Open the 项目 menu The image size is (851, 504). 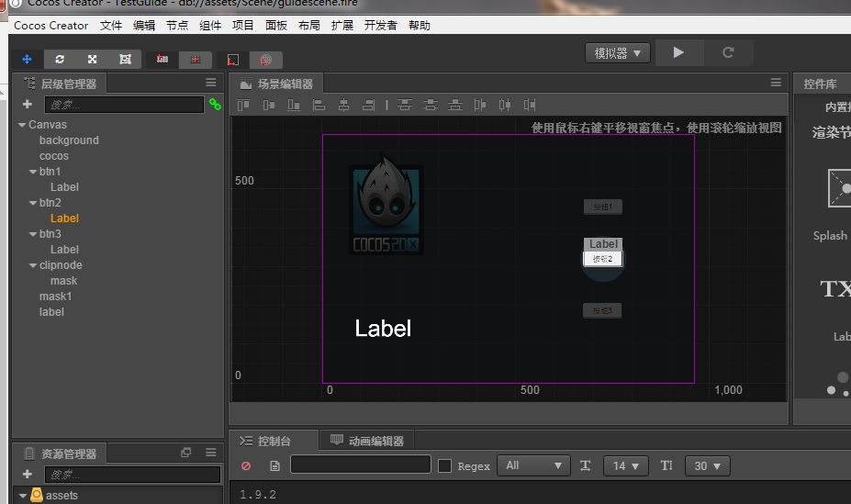(x=242, y=26)
